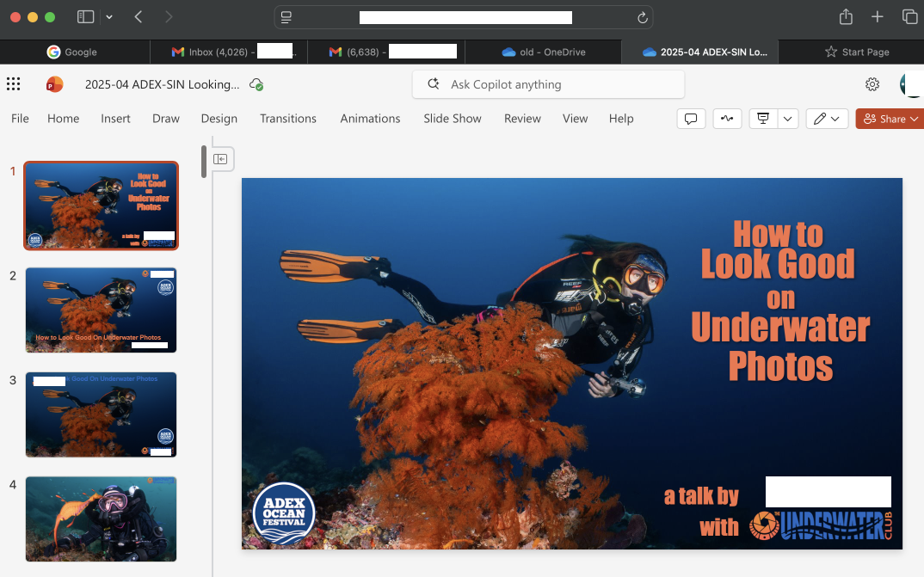The height and width of the screenshot is (577, 924).
Task: Open the Microsoft 365 app launcher grid
Action: [x=13, y=84]
